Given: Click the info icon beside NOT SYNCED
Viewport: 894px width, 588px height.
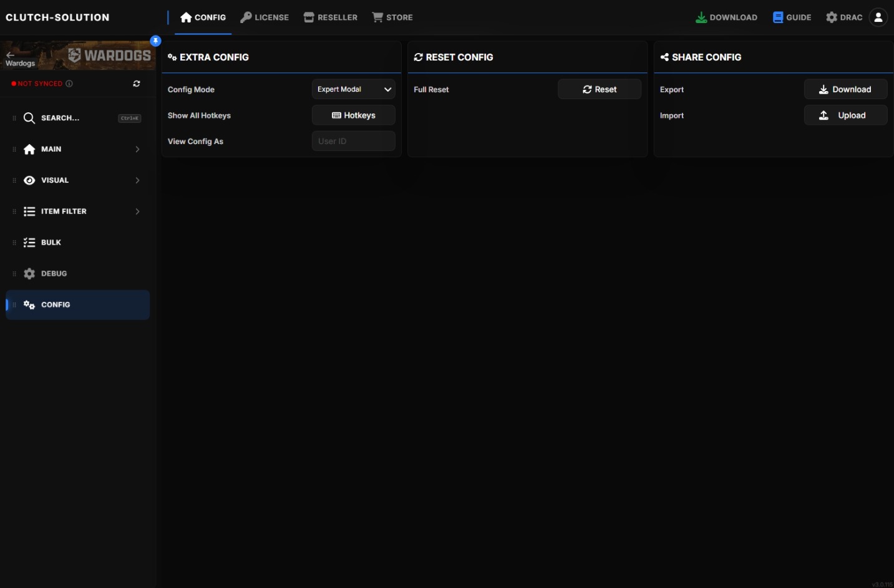Looking at the screenshot, I should point(69,84).
